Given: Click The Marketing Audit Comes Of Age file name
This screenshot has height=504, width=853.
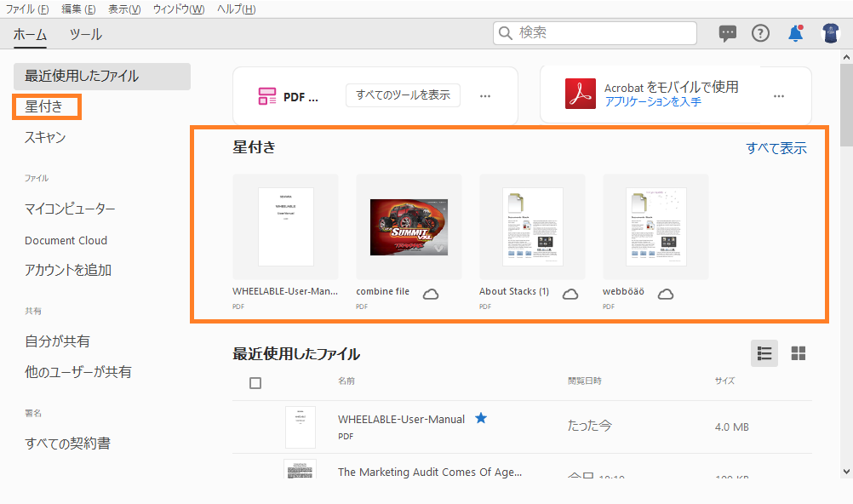Looking at the screenshot, I should [x=430, y=472].
